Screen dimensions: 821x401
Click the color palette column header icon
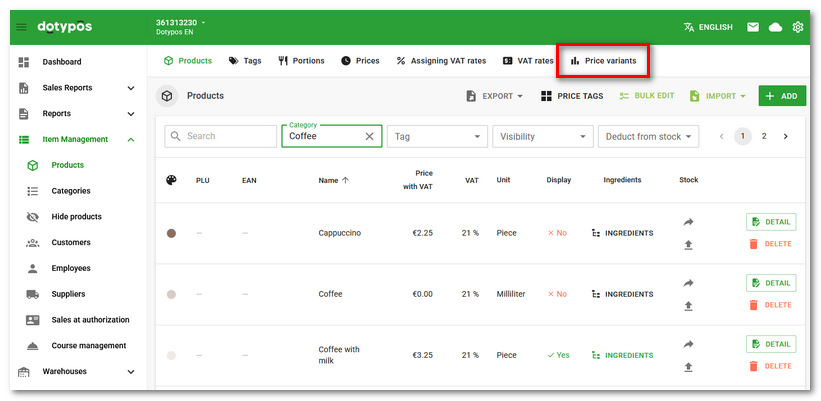[171, 180]
